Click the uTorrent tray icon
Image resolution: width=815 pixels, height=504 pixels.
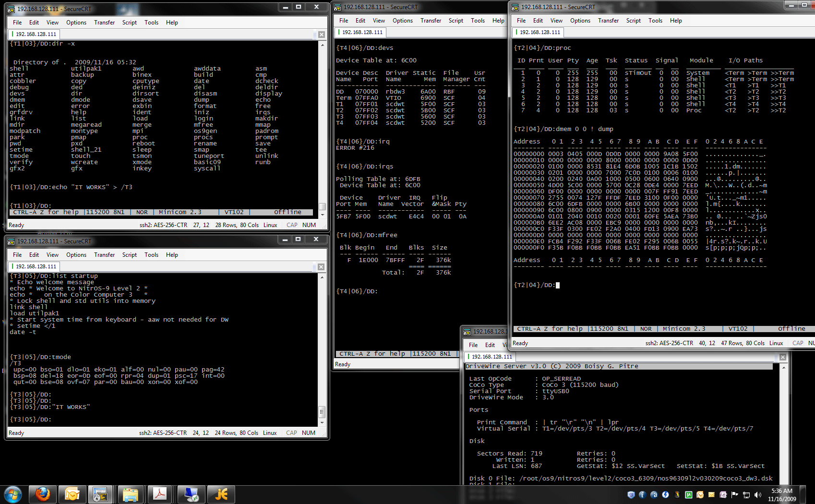(x=689, y=495)
